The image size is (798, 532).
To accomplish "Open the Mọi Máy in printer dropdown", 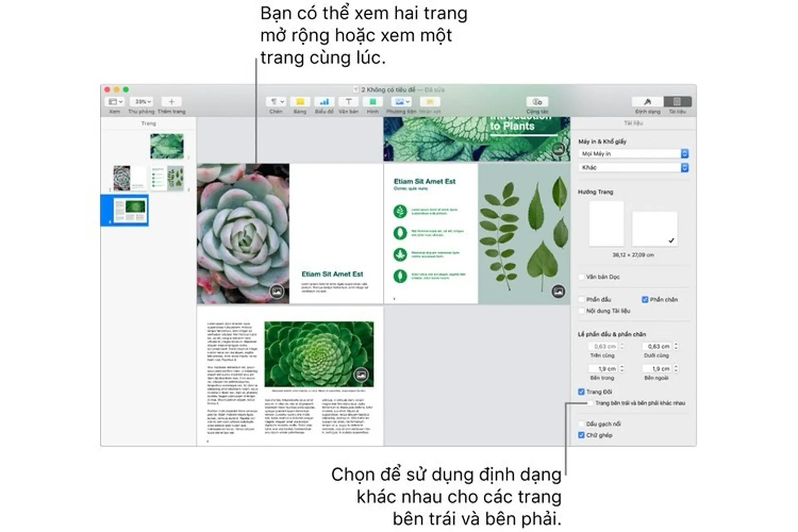I will click(x=633, y=154).
